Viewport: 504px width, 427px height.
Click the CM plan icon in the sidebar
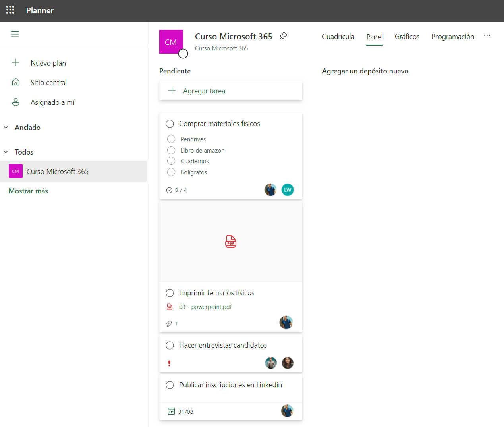click(x=15, y=171)
